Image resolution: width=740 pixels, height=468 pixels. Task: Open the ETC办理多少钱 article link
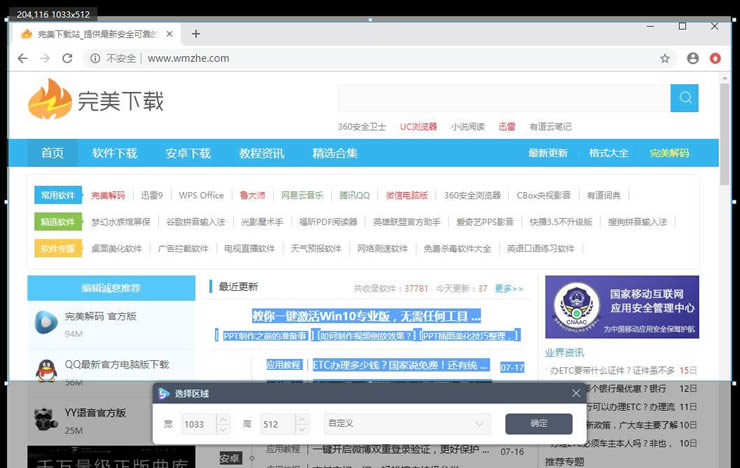(x=401, y=365)
